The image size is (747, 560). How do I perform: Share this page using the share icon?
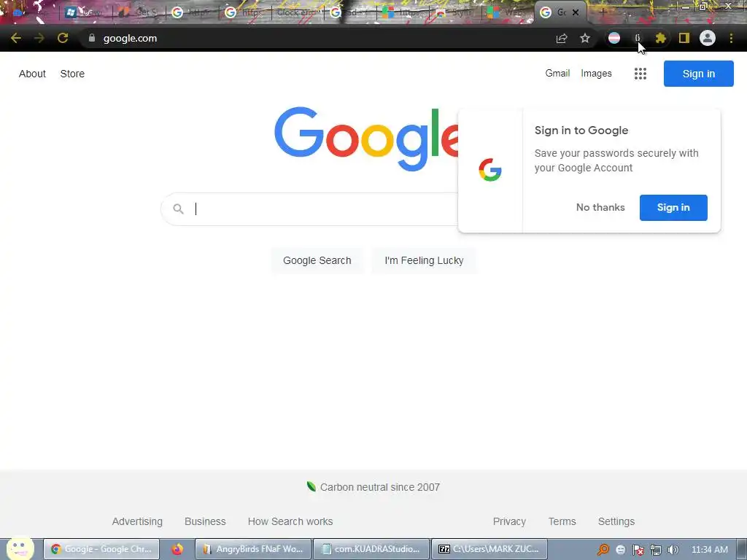[x=562, y=38]
